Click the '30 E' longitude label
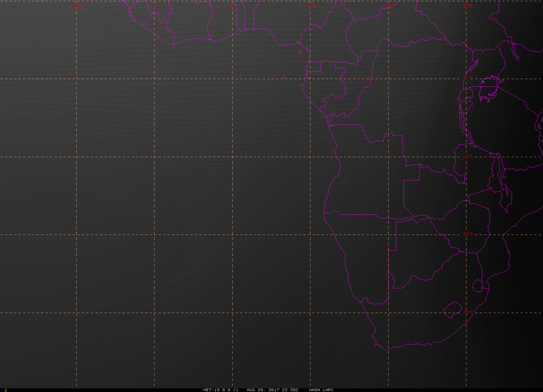The width and height of the screenshot is (543, 392). point(468,6)
